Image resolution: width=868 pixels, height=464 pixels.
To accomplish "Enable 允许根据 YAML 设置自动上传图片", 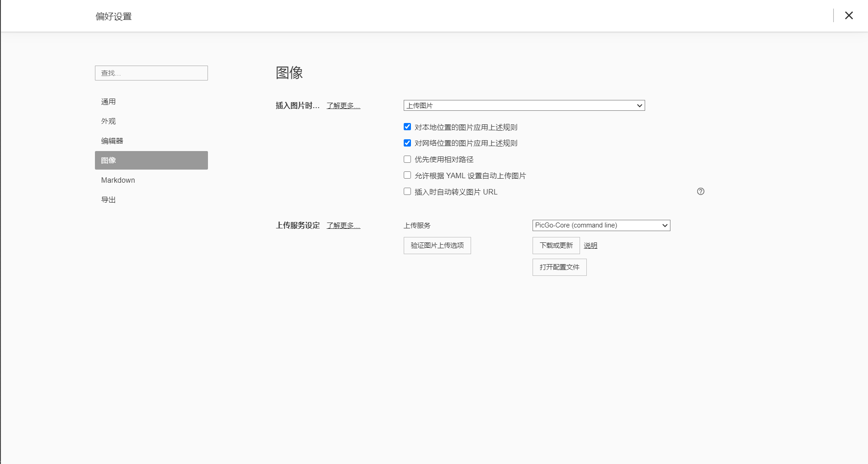I will tap(407, 175).
